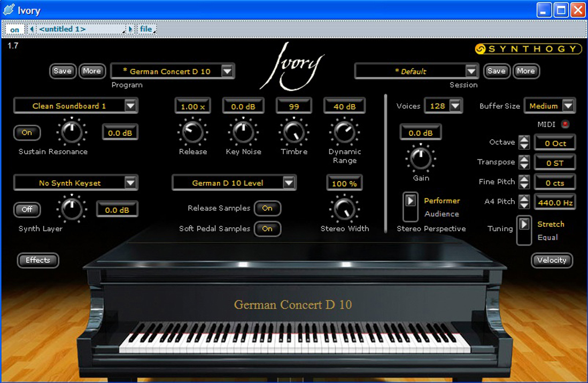The width and height of the screenshot is (588, 383).
Task: Click the Gain knob
Action: click(x=420, y=159)
